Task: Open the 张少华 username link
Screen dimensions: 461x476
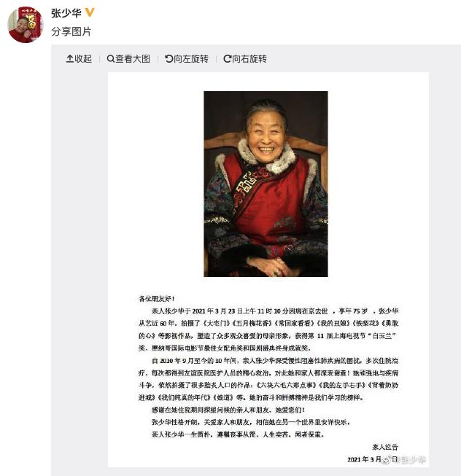Action: [x=66, y=13]
